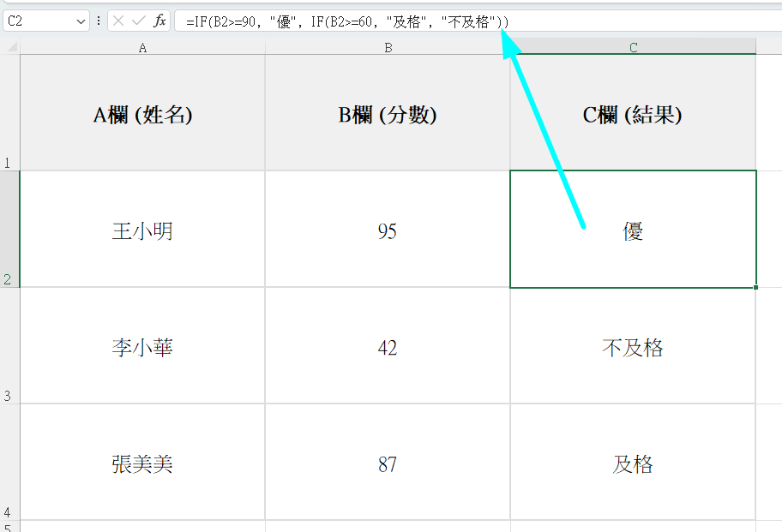Select column header B
This screenshot has height=532, width=782.
click(388, 48)
